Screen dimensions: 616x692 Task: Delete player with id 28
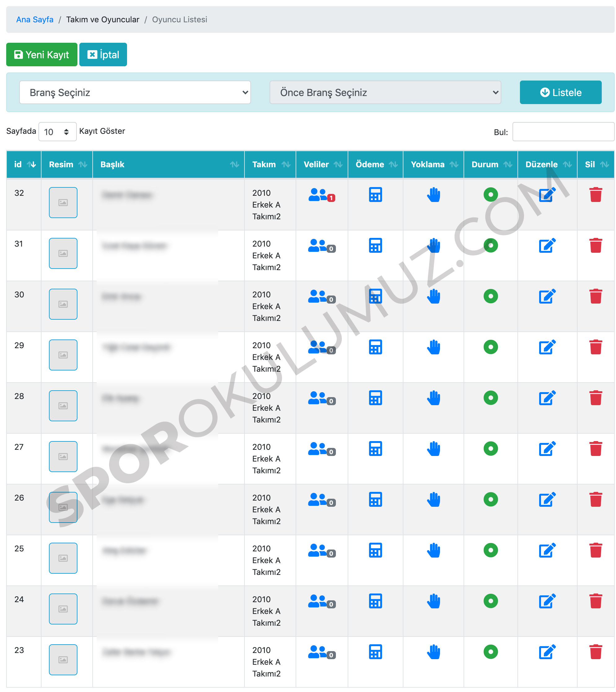(x=595, y=398)
